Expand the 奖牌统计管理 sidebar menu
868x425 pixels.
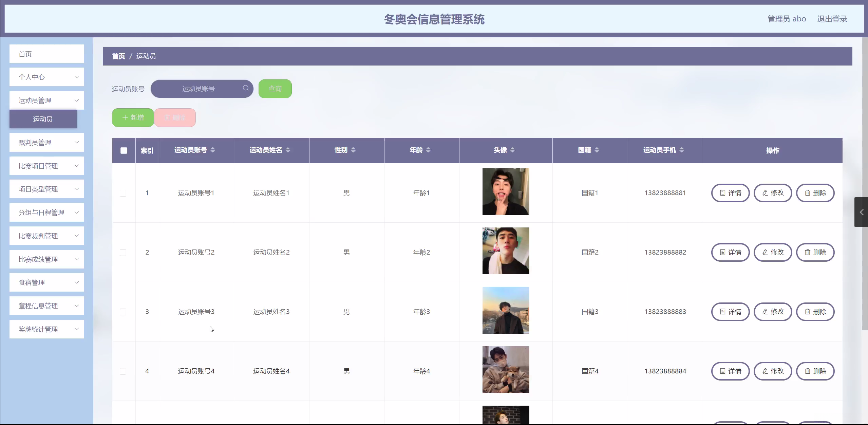pyautogui.click(x=47, y=329)
